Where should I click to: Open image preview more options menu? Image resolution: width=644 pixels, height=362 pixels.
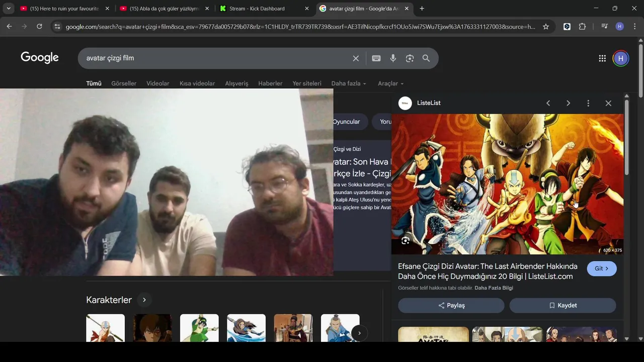click(x=588, y=103)
